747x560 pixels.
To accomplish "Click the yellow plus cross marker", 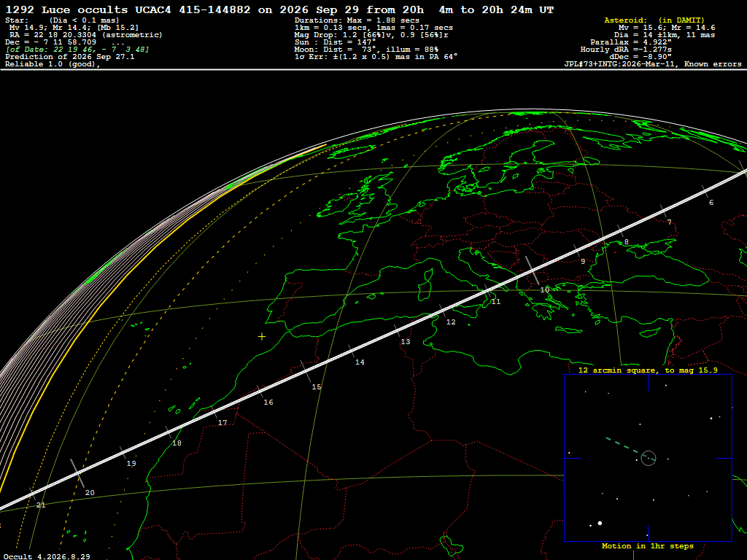I will tap(262, 337).
